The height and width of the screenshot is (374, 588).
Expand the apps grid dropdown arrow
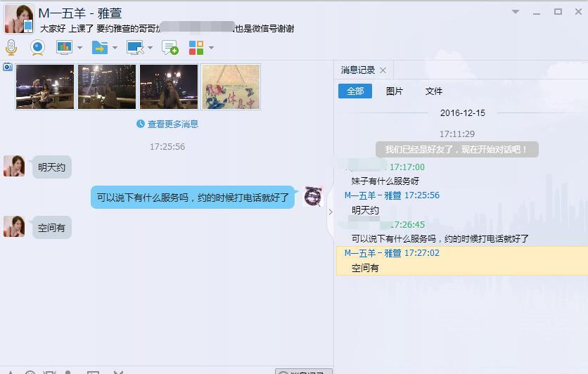pos(211,48)
